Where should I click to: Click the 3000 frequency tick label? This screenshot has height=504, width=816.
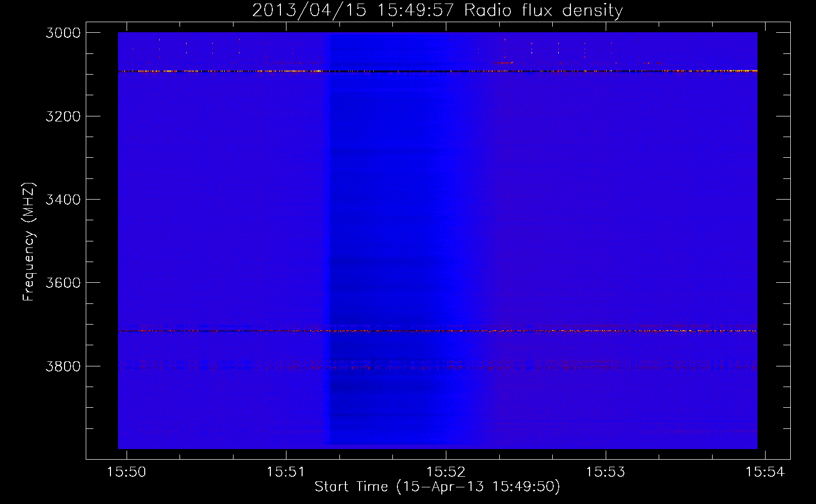(x=63, y=33)
